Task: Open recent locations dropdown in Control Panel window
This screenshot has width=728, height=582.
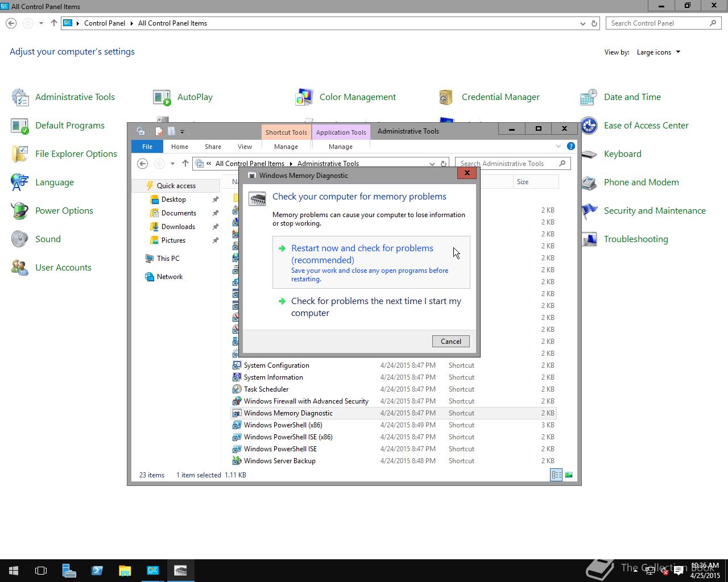Action: 41,23
